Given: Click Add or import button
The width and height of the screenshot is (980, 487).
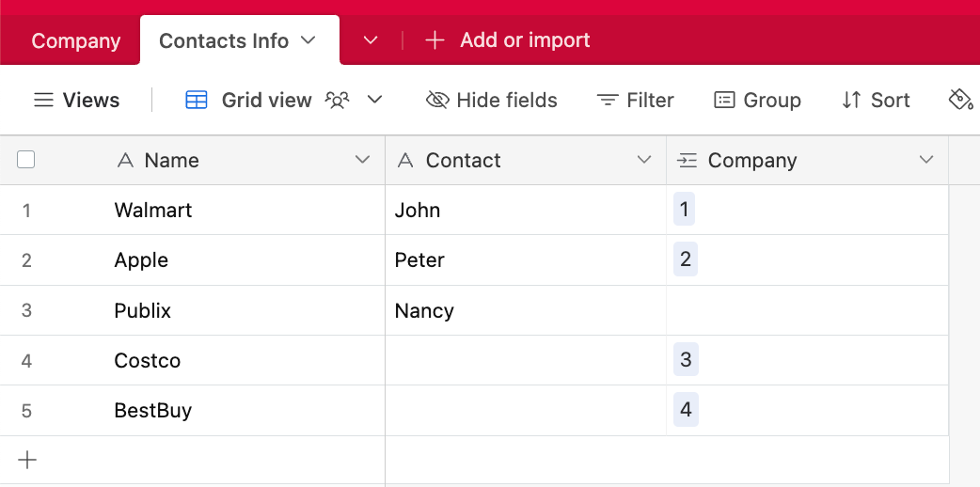Looking at the screenshot, I should tap(507, 40).
